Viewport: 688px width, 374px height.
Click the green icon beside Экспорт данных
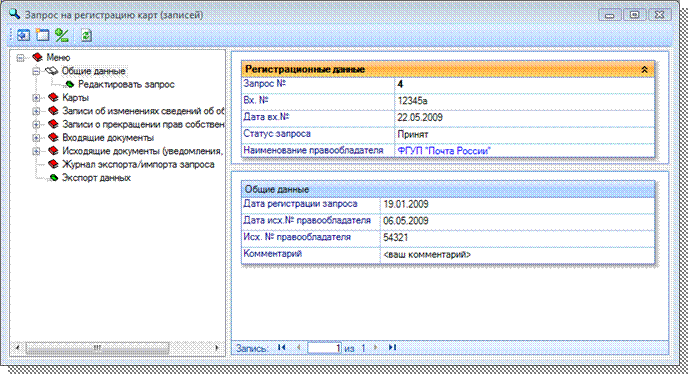(54, 178)
